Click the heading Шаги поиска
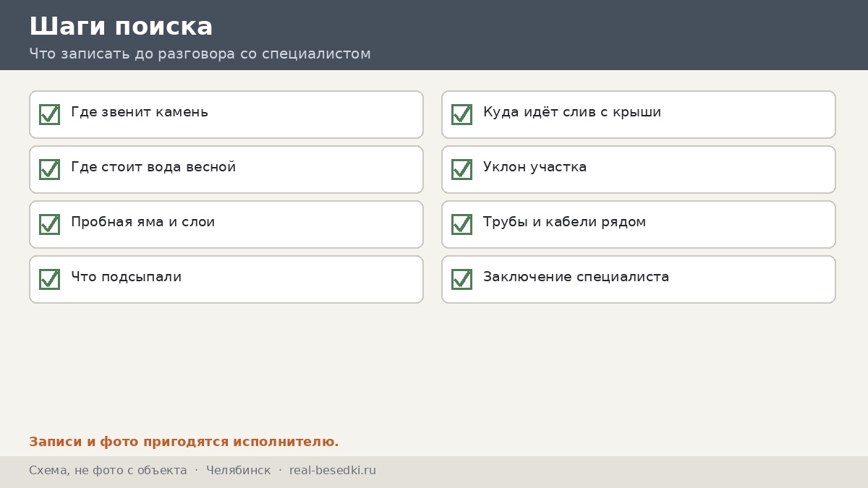868x488 pixels. click(x=121, y=27)
